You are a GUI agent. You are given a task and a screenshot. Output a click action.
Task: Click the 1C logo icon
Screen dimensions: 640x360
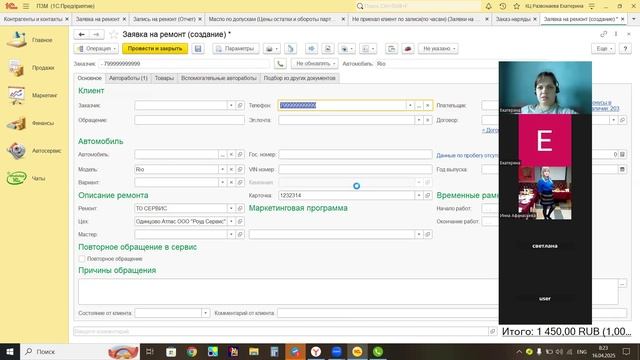coord(11,6)
